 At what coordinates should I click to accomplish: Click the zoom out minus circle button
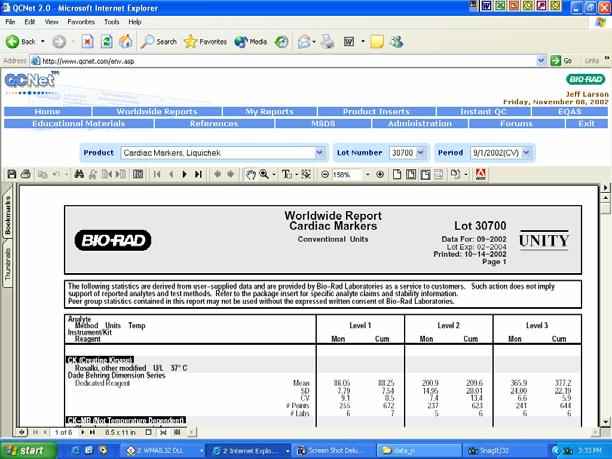(x=325, y=174)
